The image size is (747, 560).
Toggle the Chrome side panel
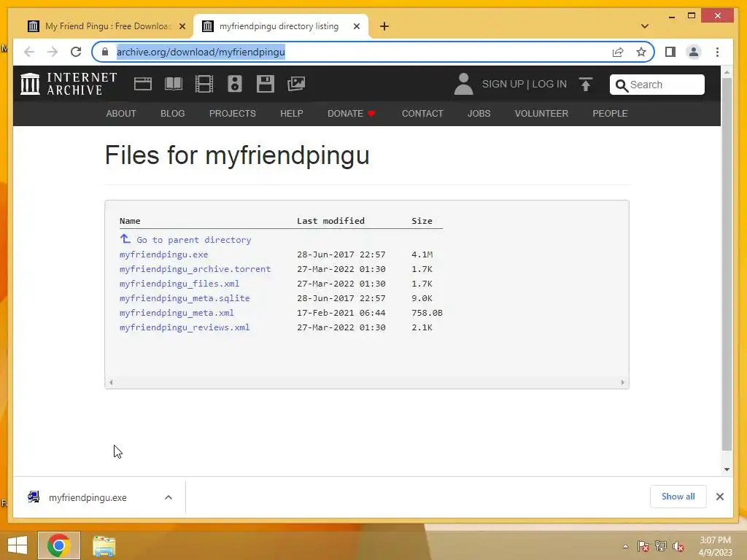click(x=670, y=52)
